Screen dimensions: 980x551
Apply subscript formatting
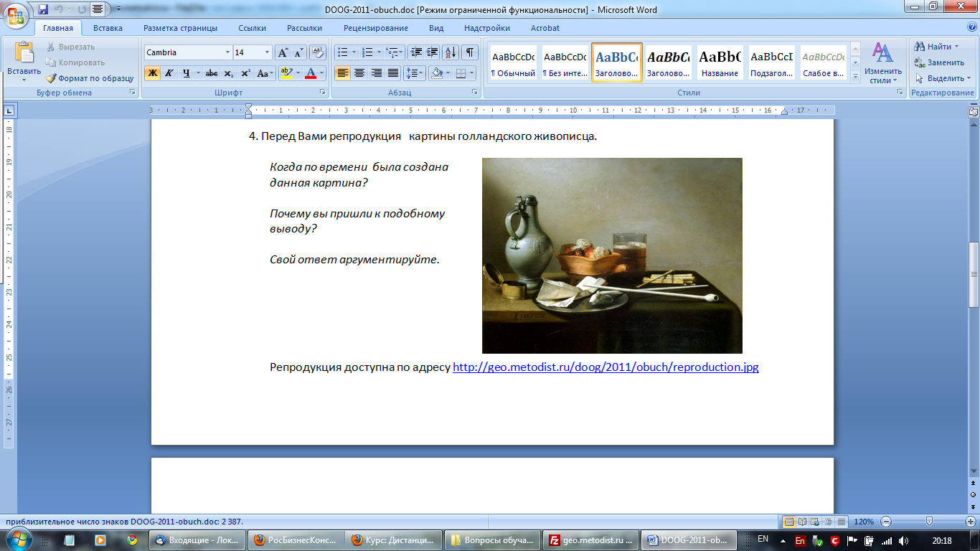pos(228,73)
